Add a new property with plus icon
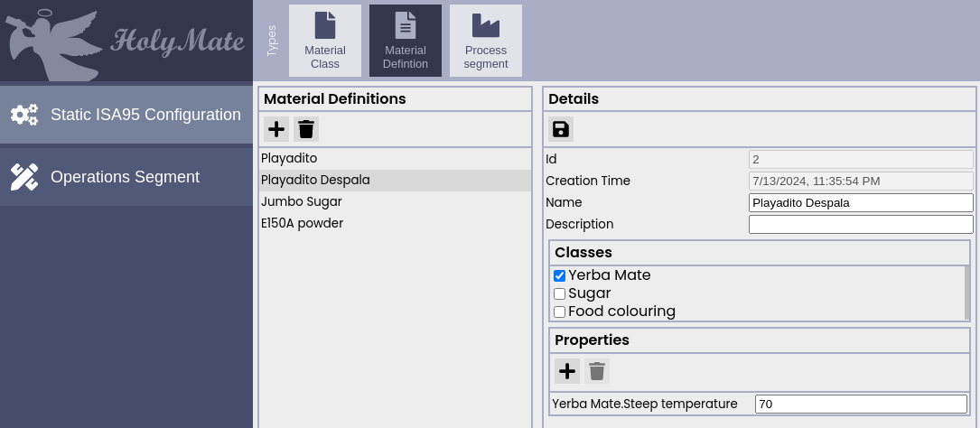Image resolution: width=980 pixels, height=428 pixels. (x=567, y=371)
